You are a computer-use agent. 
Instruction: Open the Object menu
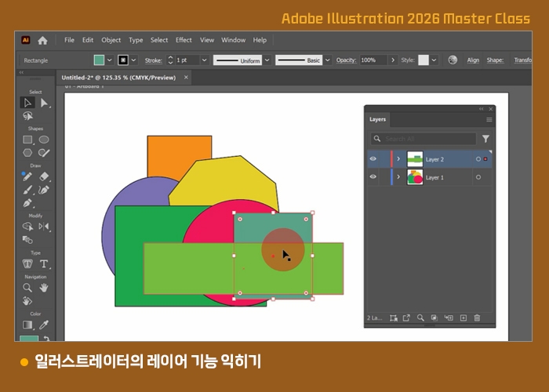111,40
